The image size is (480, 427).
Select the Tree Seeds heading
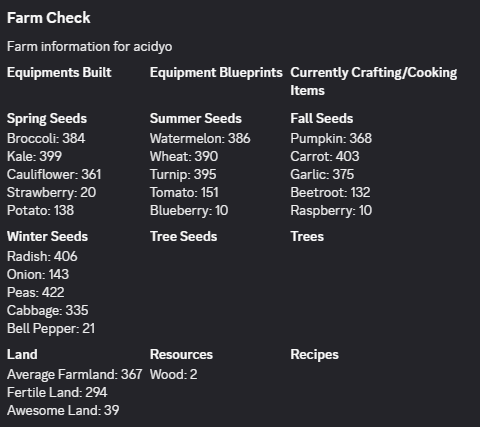[184, 237]
